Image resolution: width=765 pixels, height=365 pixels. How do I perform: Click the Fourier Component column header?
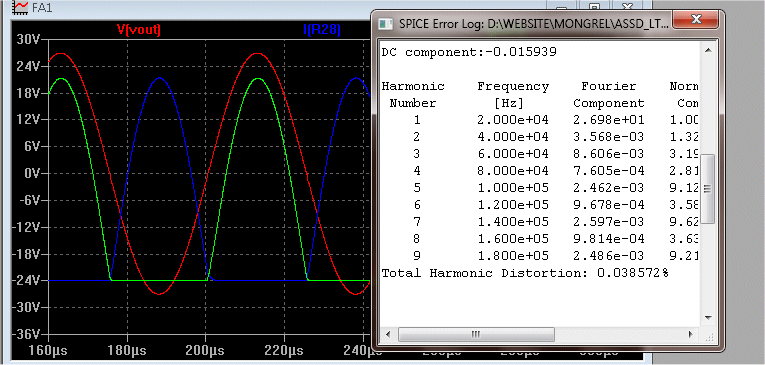[x=608, y=95]
